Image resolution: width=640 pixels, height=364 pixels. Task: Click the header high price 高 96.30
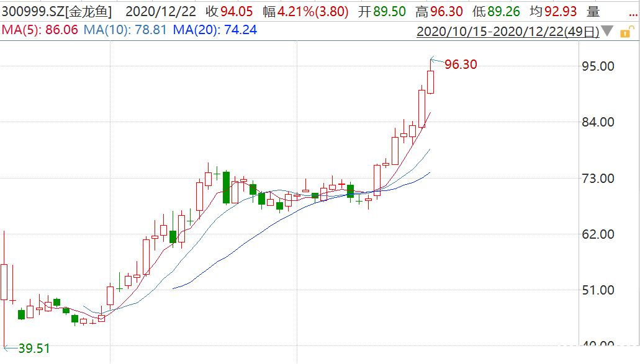[439, 11]
